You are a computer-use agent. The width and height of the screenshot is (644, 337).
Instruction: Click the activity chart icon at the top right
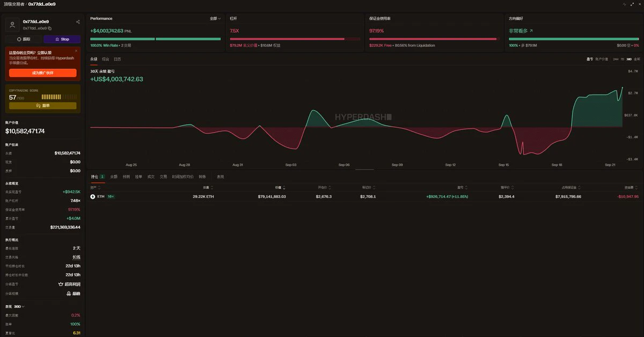pyautogui.click(x=624, y=4)
